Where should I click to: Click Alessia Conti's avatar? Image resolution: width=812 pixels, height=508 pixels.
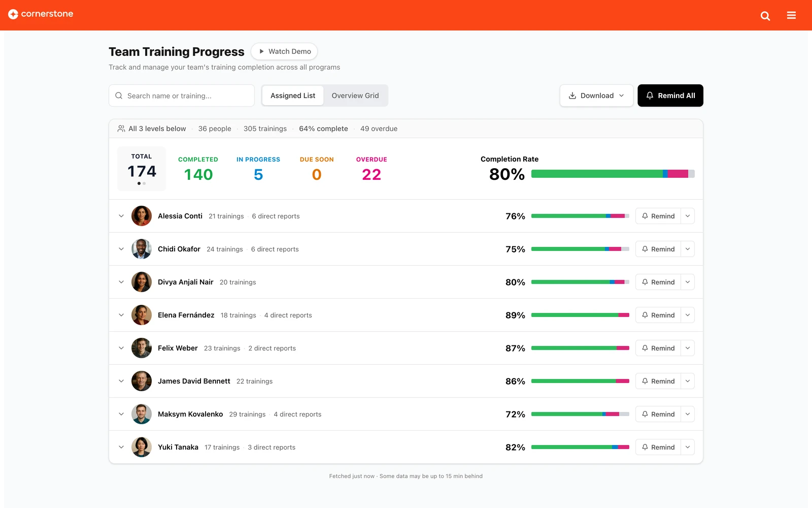(142, 216)
